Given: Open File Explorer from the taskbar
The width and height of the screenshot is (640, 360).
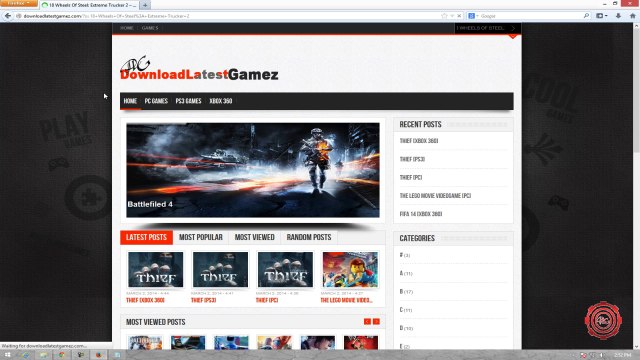Looking at the screenshot, I should (43, 355).
